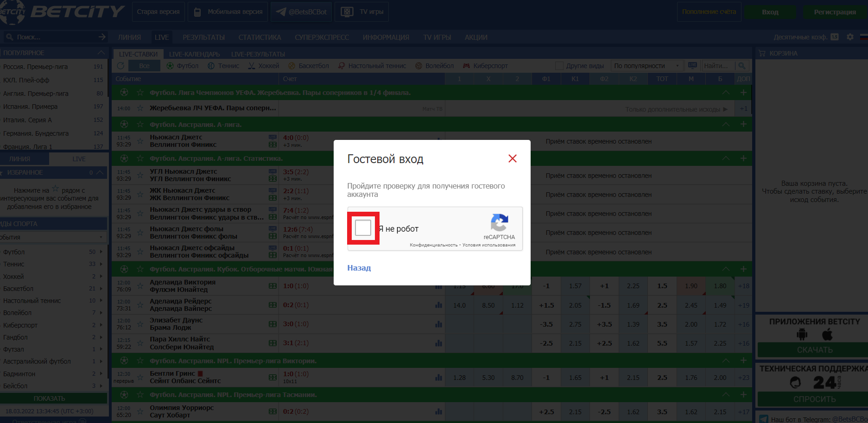This screenshot has height=423, width=868.
Task: Check the "Я не робот" reCAPTCHA box
Action: point(363,228)
